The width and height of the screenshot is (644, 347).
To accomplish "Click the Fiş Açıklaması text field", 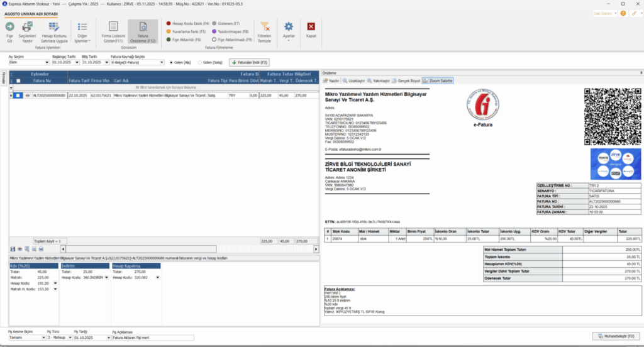I will tap(153, 338).
